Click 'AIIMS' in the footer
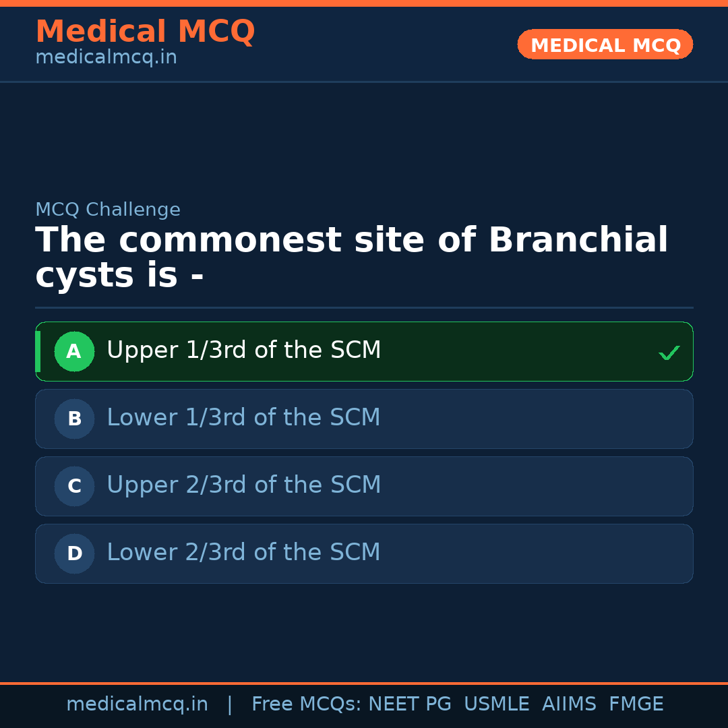This screenshot has width=728, height=728. click(x=569, y=704)
